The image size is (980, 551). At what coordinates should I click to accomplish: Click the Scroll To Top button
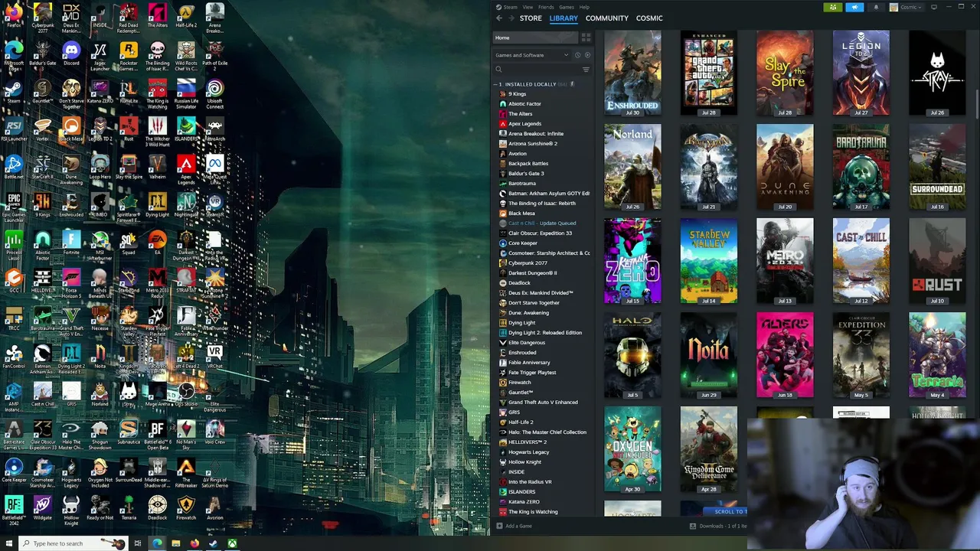724,511
